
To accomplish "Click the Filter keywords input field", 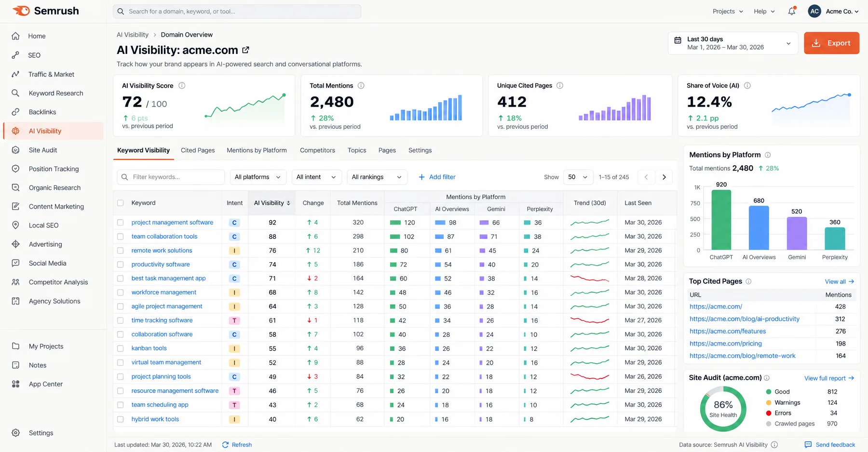I will point(171,177).
